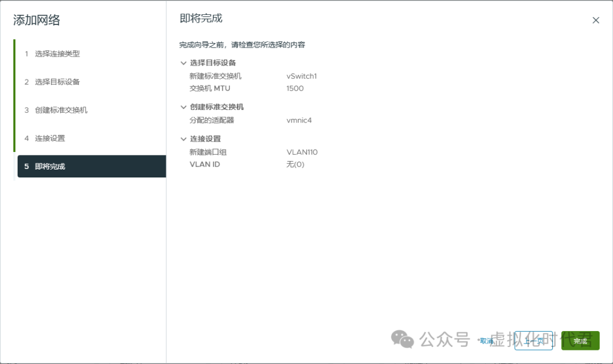This screenshot has width=613, height=364.
Task: Collapse the 创建标准交换机 summary section
Action: click(x=182, y=107)
